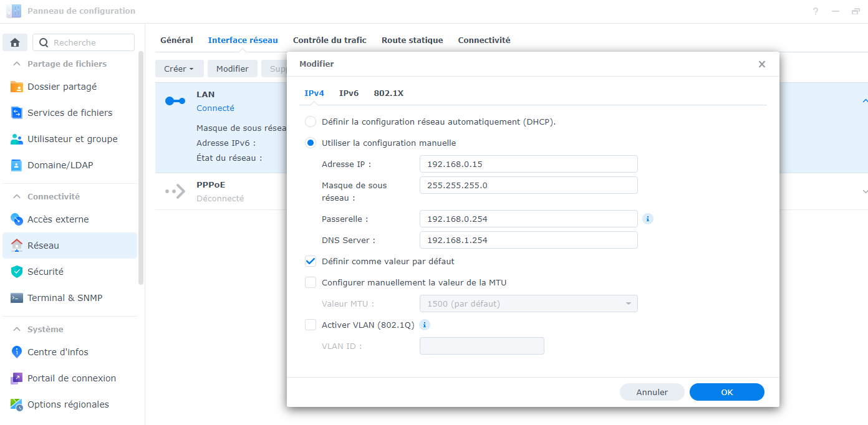
Task: Click the info icon beside Passerelle
Action: coord(648,219)
